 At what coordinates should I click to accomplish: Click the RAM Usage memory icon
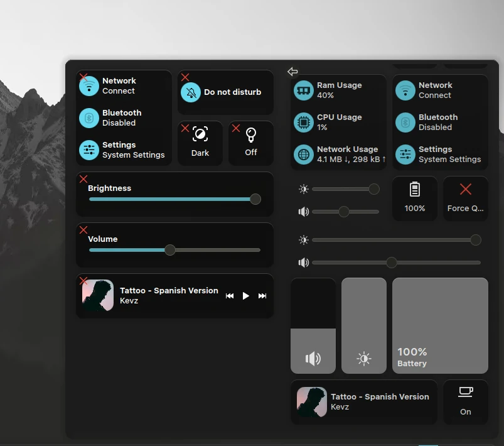point(304,90)
